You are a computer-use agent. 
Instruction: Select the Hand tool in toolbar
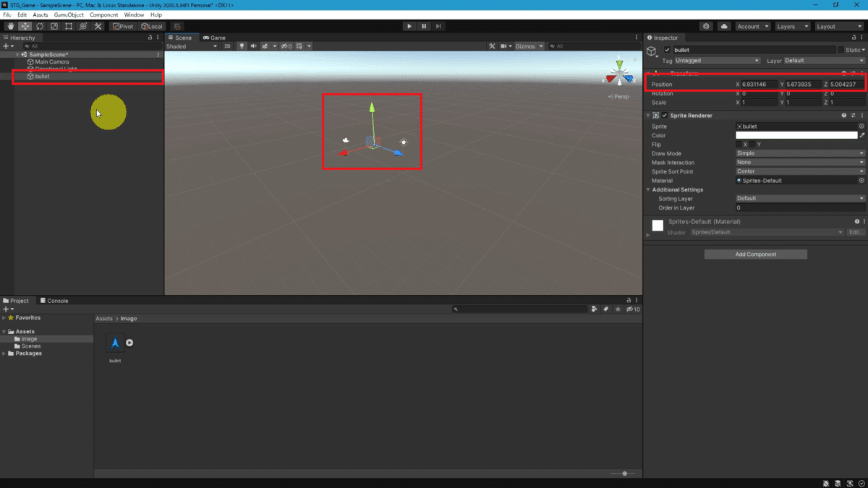point(10,26)
